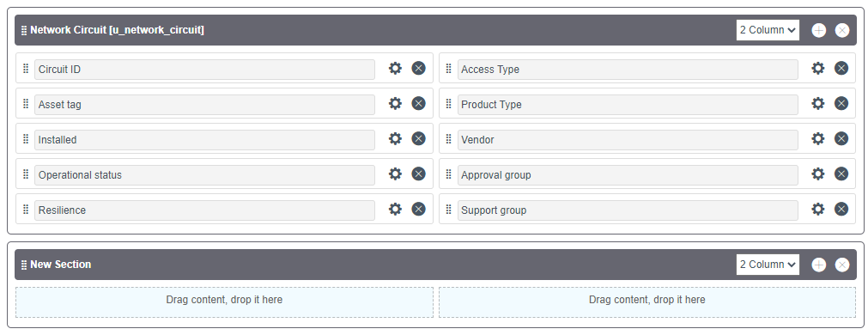Viewport: 868px width, 335px height.
Task: Grab drag handle of Installed field
Action: click(x=26, y=139)
